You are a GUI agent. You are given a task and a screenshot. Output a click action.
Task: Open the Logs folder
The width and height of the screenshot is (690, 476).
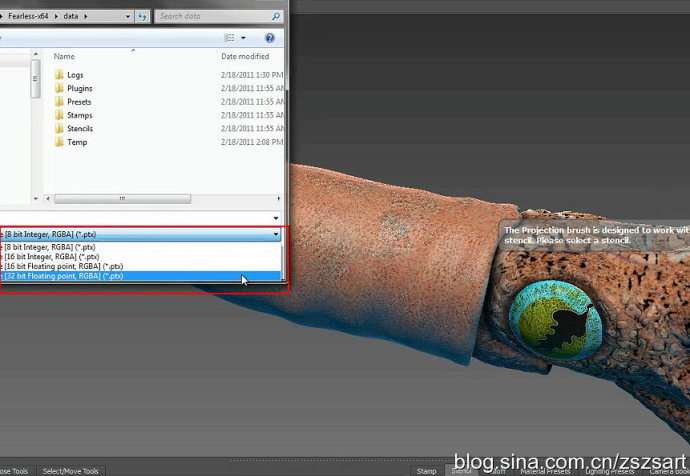click(x=75, y=75)
